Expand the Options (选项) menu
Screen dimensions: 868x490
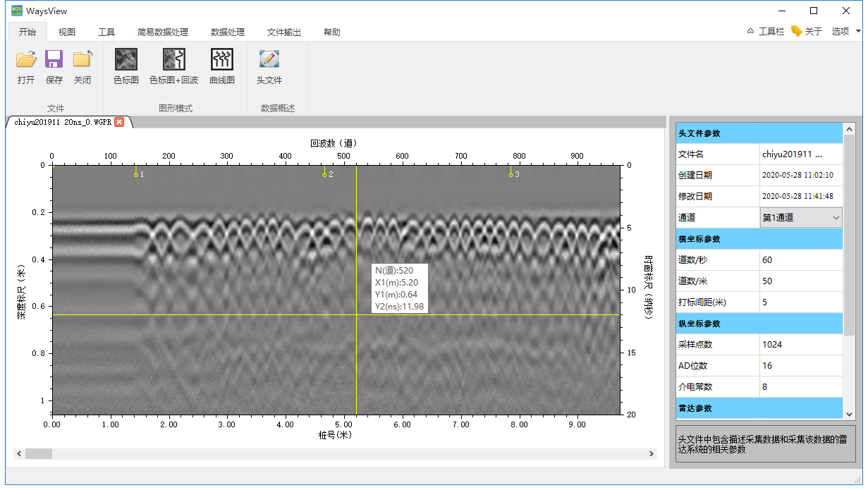coord(845,32)
